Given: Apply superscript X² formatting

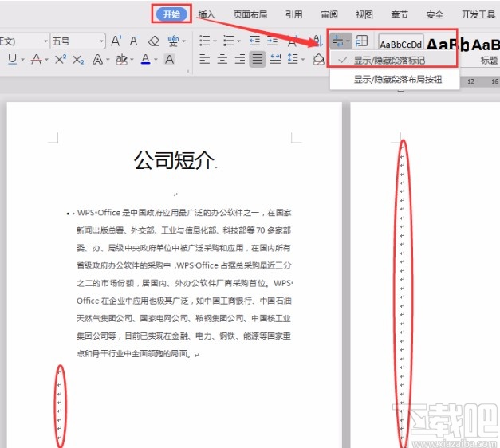Looking at the screenshot, I should [x=61, y=59].
